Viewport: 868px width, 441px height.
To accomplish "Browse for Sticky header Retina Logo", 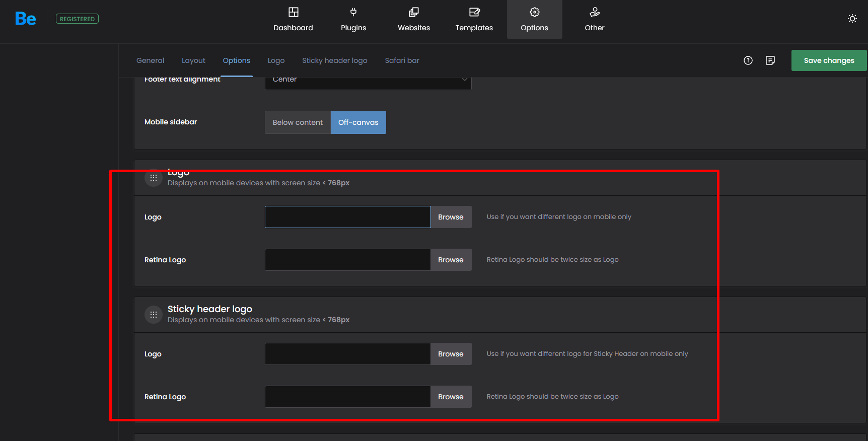I will tap(451, 397).
